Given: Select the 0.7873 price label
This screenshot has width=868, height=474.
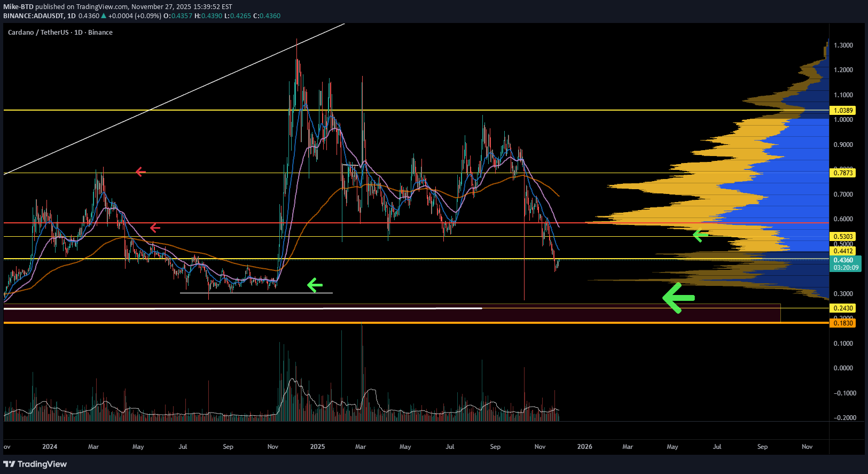Looking at the screenshot, I should (843, 173).
